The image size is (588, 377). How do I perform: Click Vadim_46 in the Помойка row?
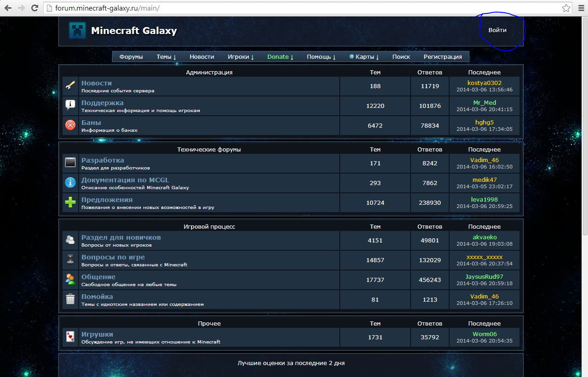485,297
